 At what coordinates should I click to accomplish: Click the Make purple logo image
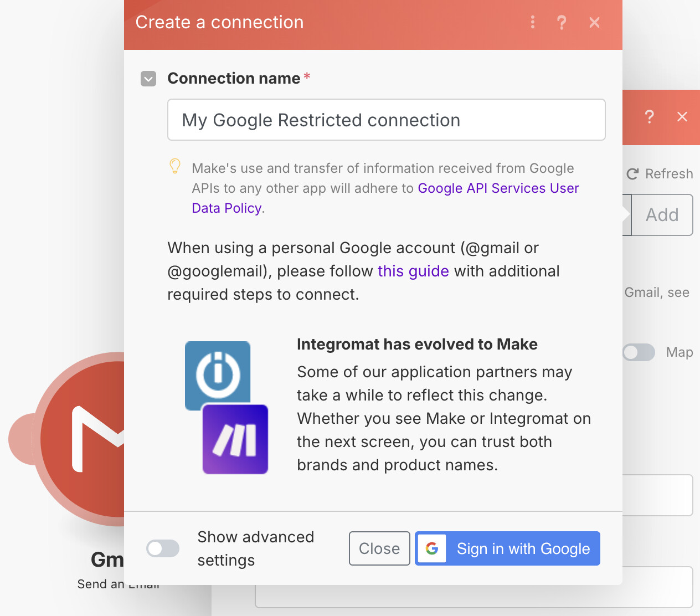pyautogui.click(x=235, y=439)
